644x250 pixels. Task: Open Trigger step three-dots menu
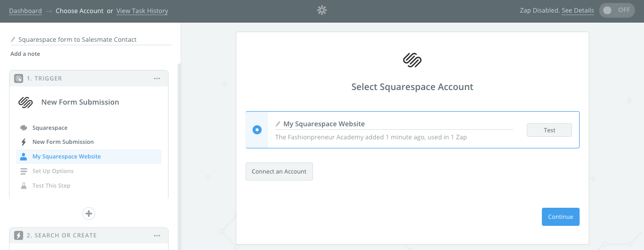click(157, 78)
